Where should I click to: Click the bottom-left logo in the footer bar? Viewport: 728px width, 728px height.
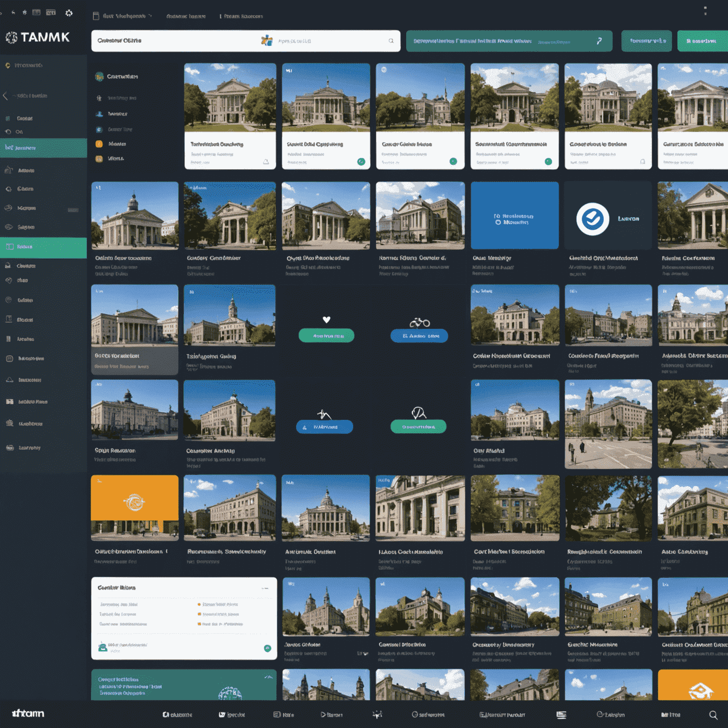point(28,713)
